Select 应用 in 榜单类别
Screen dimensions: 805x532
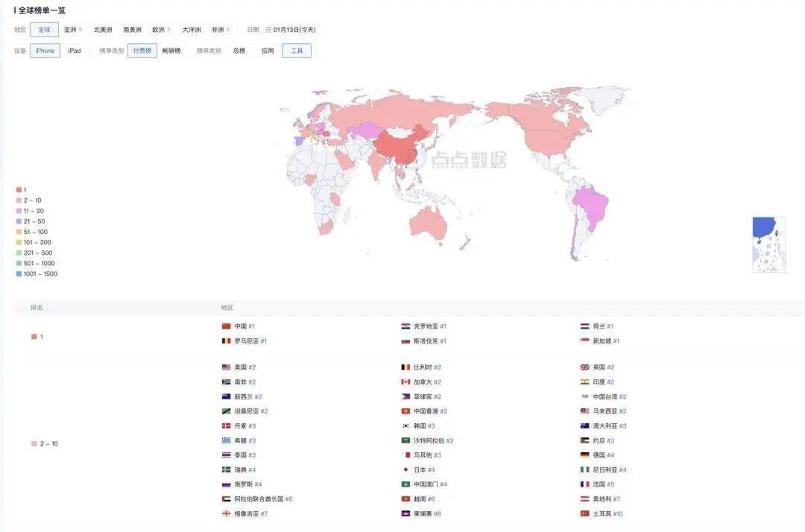pyautogui.click(x=268, y=49)
